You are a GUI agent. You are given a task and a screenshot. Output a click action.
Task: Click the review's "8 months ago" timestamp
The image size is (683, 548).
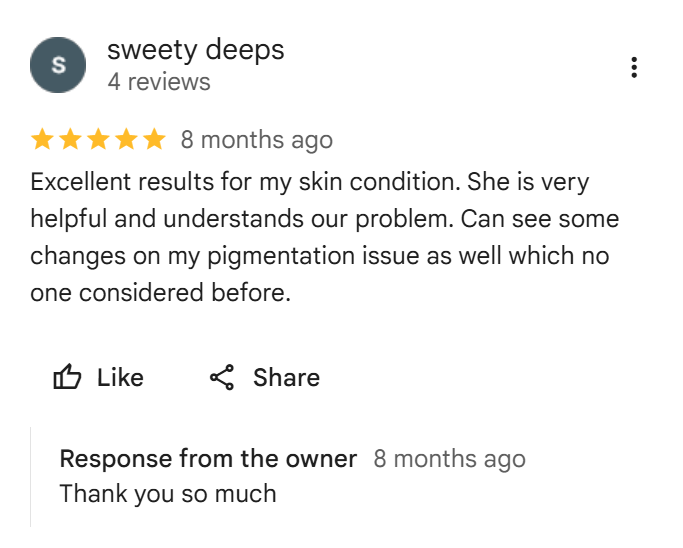coord(256,140)
